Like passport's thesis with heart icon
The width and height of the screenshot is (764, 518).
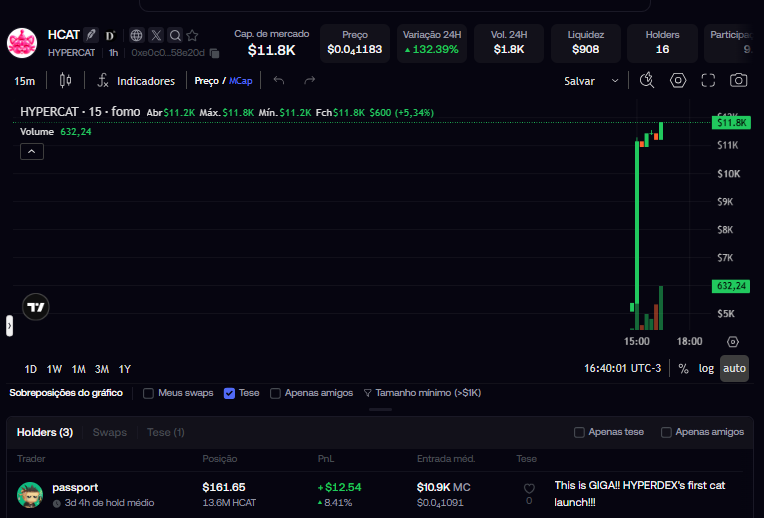tap(529, 488)
